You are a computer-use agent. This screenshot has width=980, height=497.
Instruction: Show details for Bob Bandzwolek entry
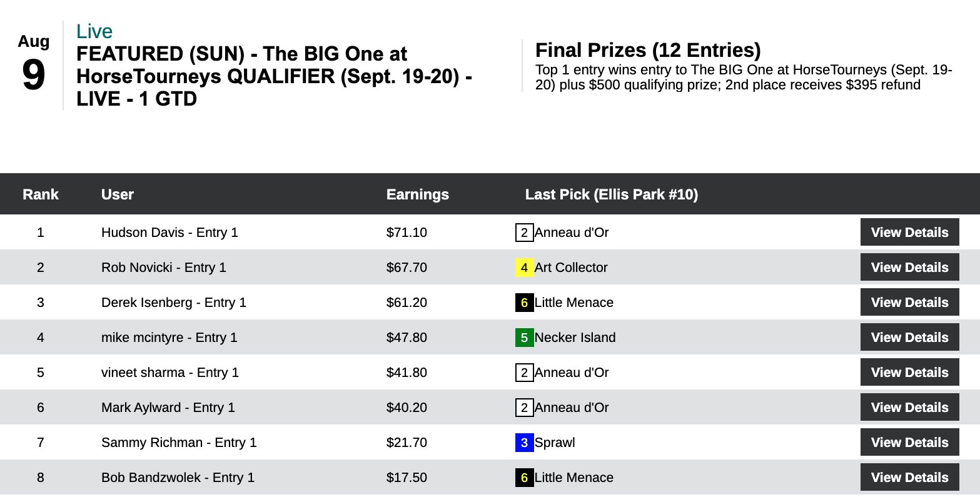point(909,478)
